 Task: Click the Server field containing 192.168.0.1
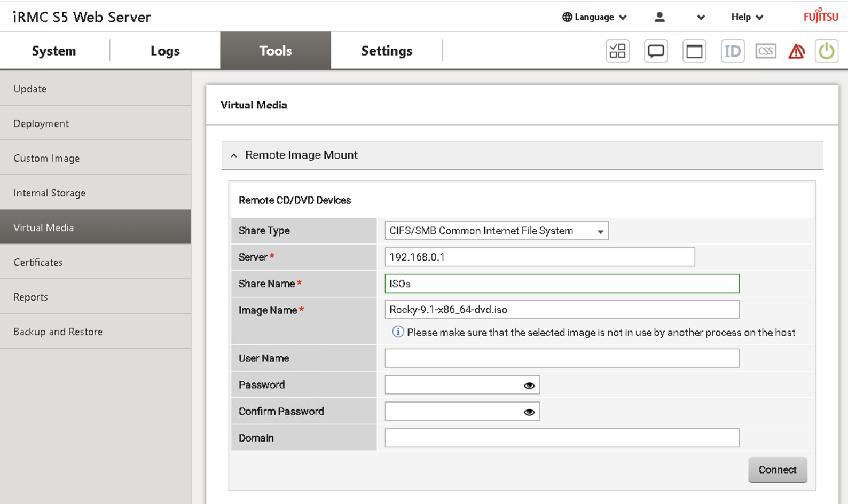click(540, 257)
